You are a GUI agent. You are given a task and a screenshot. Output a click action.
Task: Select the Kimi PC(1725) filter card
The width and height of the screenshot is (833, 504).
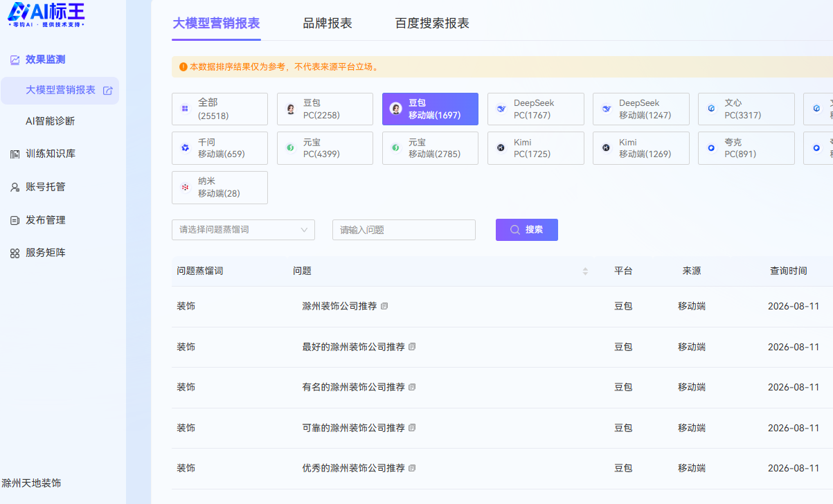tap(535, 148)
